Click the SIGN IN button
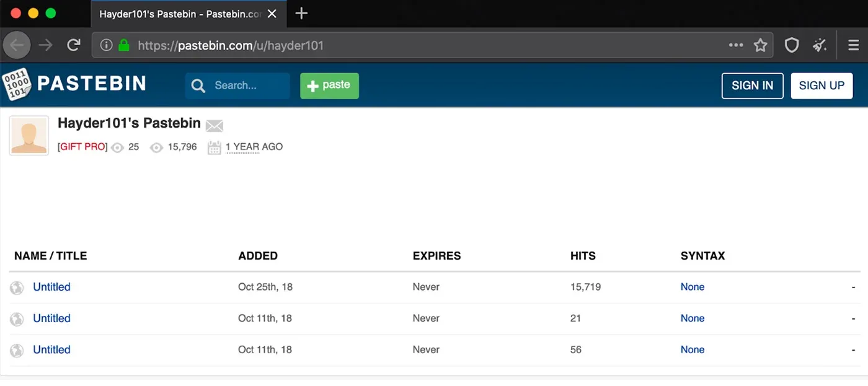The image size is (868, 386). pyautogui.click(x=752, y=86)
